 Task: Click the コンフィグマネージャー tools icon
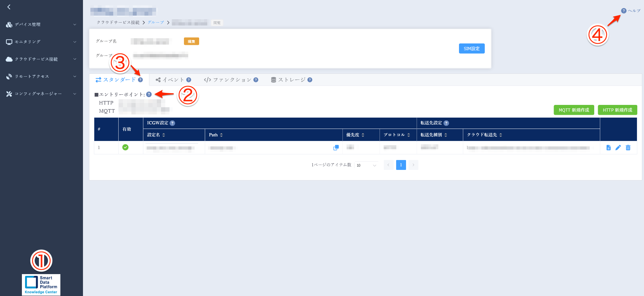[x=9, y=94]
